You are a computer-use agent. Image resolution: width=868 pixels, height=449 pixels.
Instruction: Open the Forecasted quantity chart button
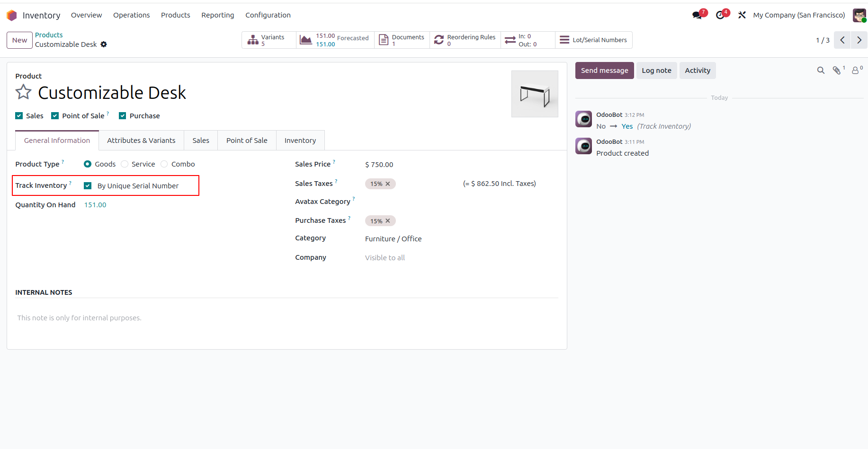[x=335, y=40]
